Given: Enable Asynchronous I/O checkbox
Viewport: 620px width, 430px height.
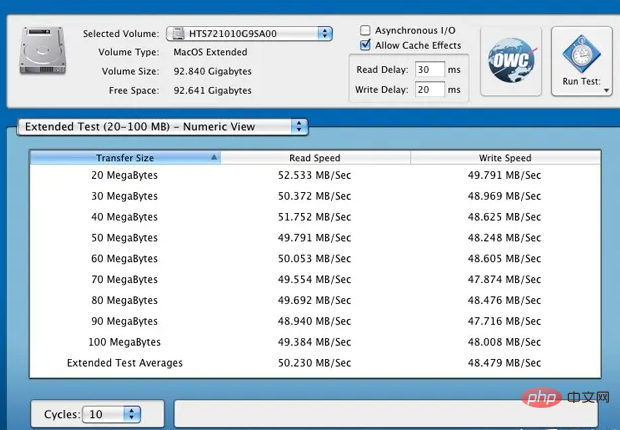Looking at the screenshot, I should (366, 31).
